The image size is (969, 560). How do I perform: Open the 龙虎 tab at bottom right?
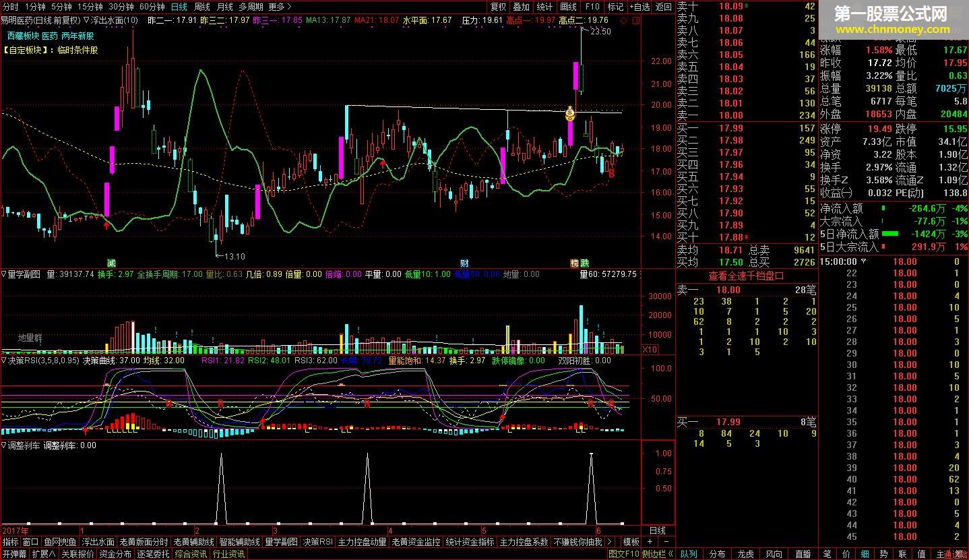[745, 554]
